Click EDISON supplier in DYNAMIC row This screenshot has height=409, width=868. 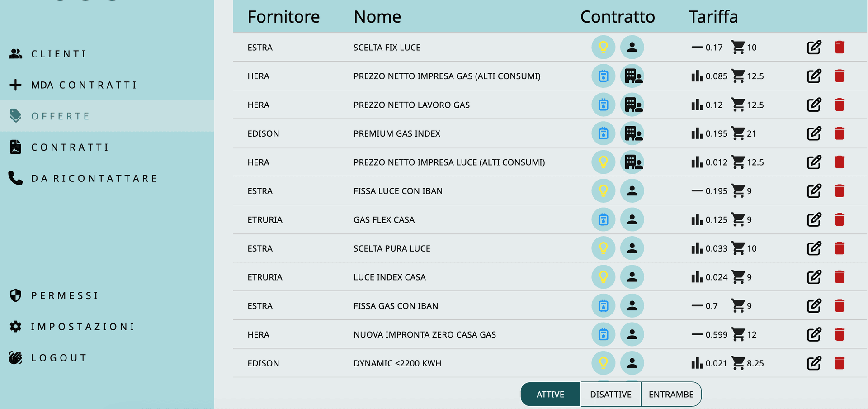[263, 363]
